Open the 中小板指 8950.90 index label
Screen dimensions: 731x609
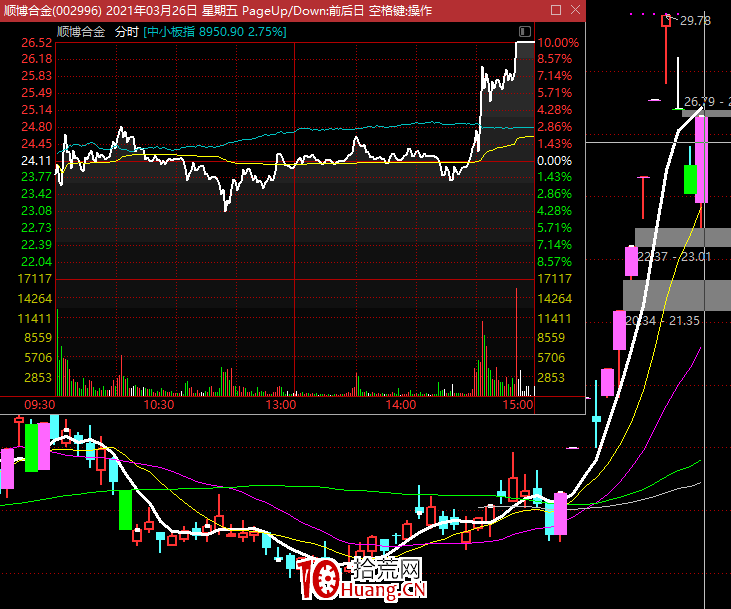tap(215, 32)
